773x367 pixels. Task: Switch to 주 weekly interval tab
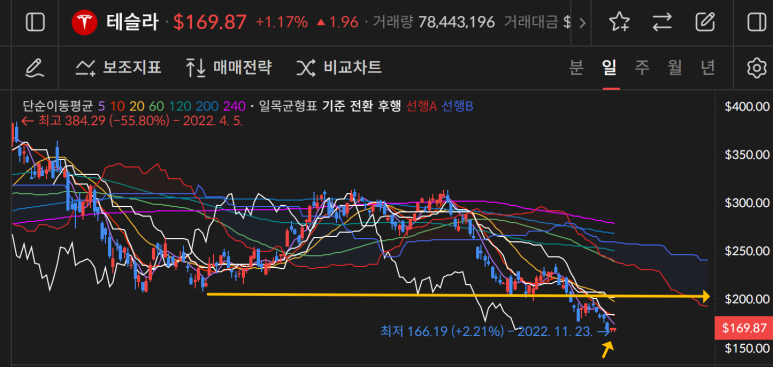click(642, 68)
